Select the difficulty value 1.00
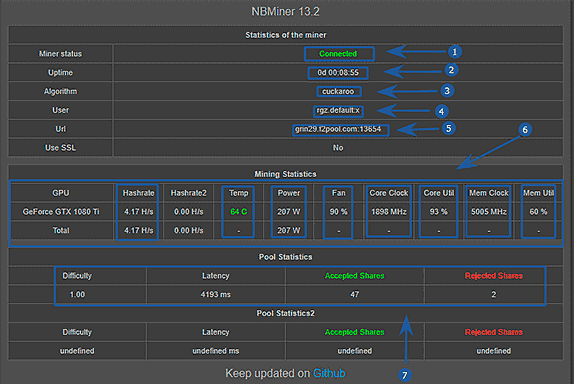This screenshot has height=384, width=574. (x=77, y=294)
